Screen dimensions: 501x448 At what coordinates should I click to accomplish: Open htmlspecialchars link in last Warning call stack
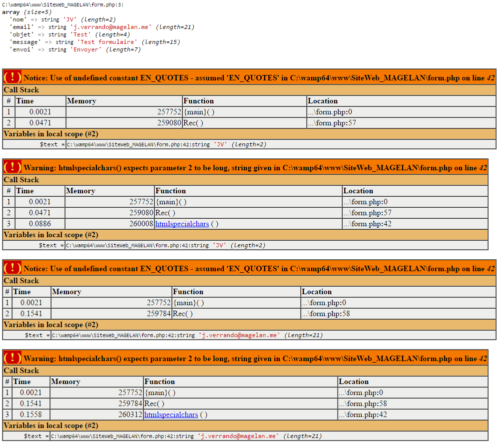click(171, 415)
